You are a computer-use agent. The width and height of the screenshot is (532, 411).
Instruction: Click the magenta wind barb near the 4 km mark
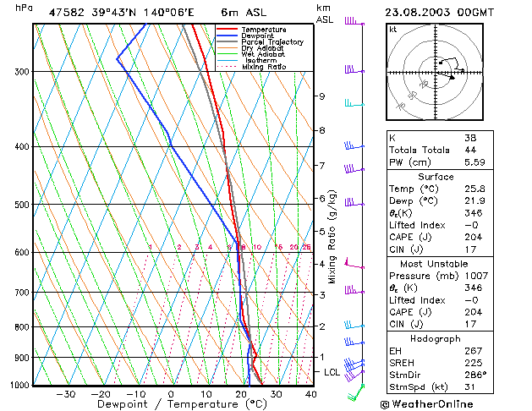(x=354, y=264)
